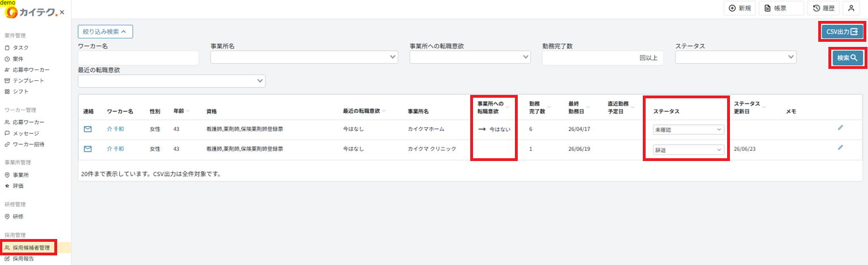Open the 事業所への転職意欲 filter dropdown
The height and width of the screenshot is (265, 868).
click(x=470, y=57)
